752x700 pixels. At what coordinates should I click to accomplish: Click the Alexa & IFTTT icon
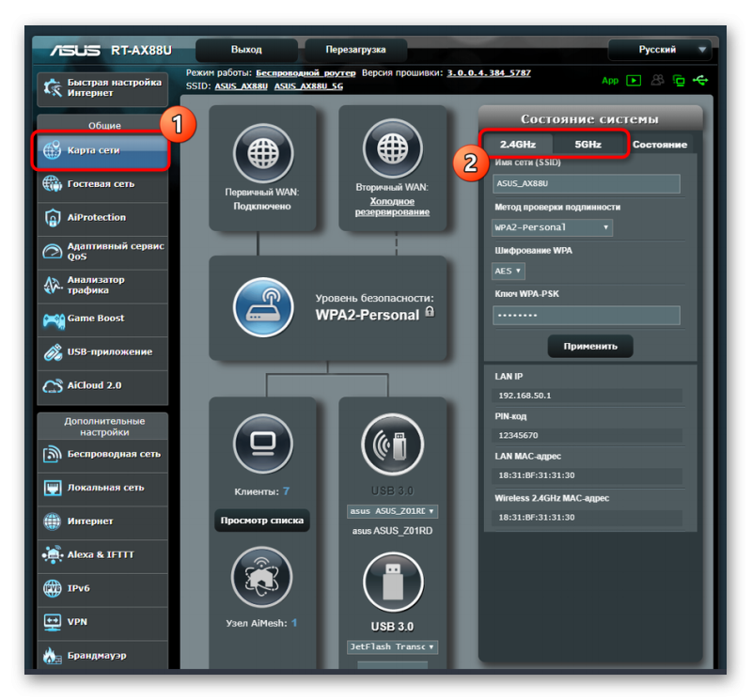click(x=53, y=554)
